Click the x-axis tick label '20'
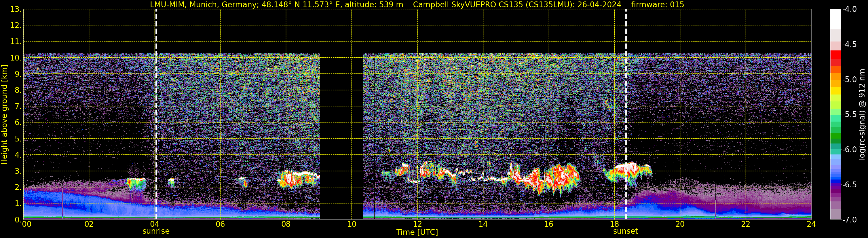 pos(680,224)
